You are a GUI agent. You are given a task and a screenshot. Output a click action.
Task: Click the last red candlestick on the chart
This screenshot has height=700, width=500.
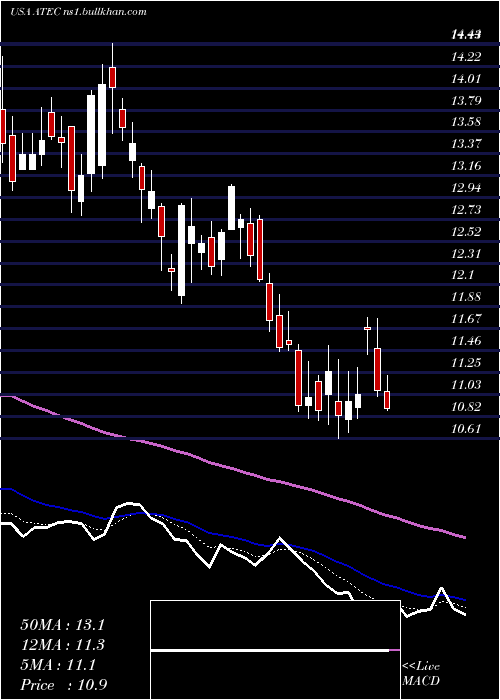tap(387, 400)
